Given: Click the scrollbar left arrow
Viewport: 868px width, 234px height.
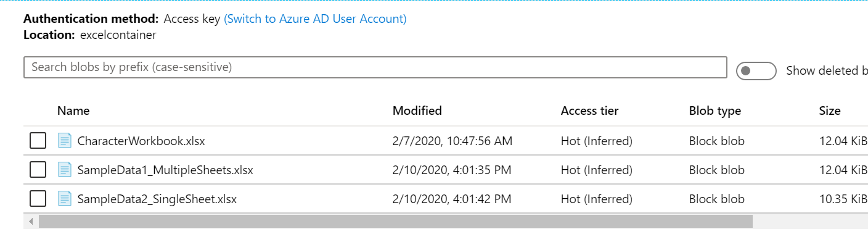Looking at the screenshot, I should pos(30,221).
